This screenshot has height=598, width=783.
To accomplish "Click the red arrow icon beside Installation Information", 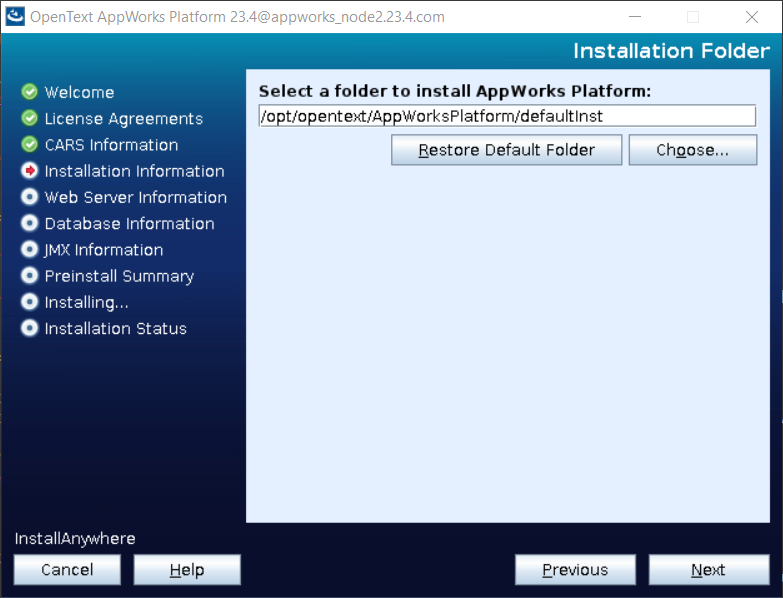I will pos(29,171).
